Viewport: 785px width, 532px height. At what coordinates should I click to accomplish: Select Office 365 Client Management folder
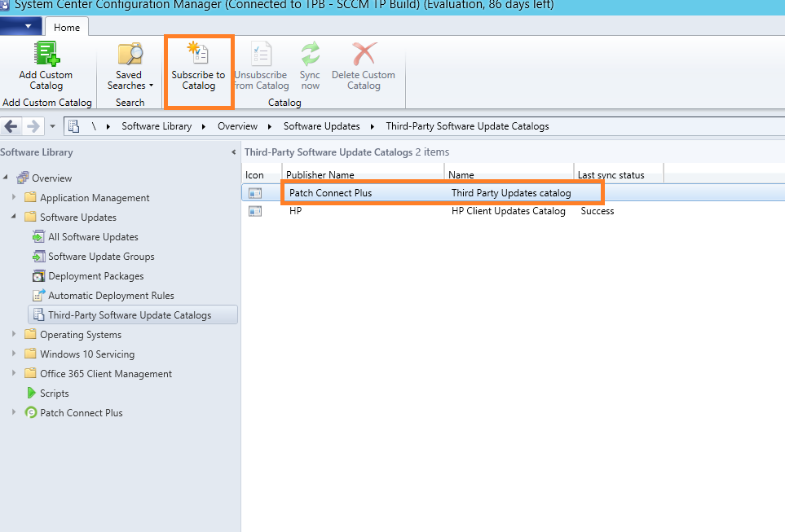[x=106, y=373]
